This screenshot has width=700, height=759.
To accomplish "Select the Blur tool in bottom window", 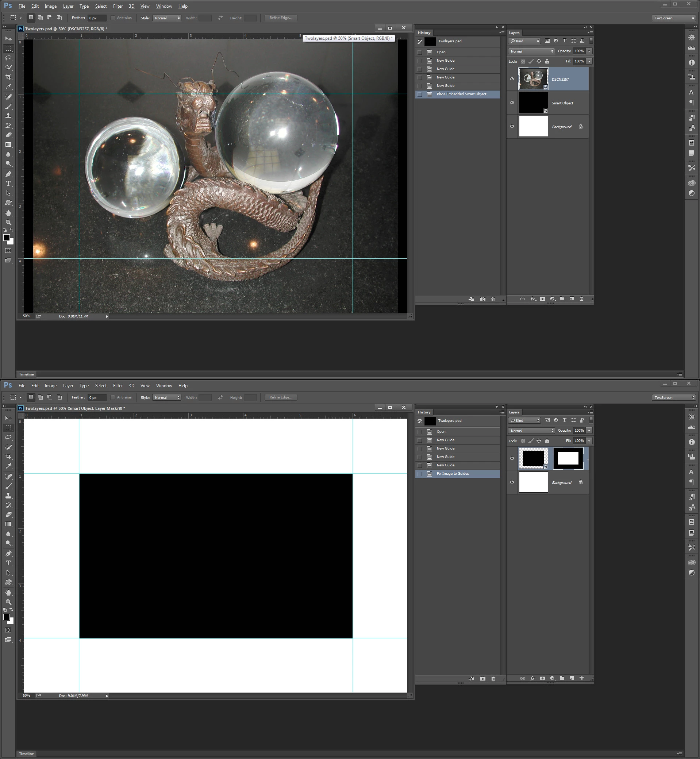I will pyautogui.click(x=8, y=533).
